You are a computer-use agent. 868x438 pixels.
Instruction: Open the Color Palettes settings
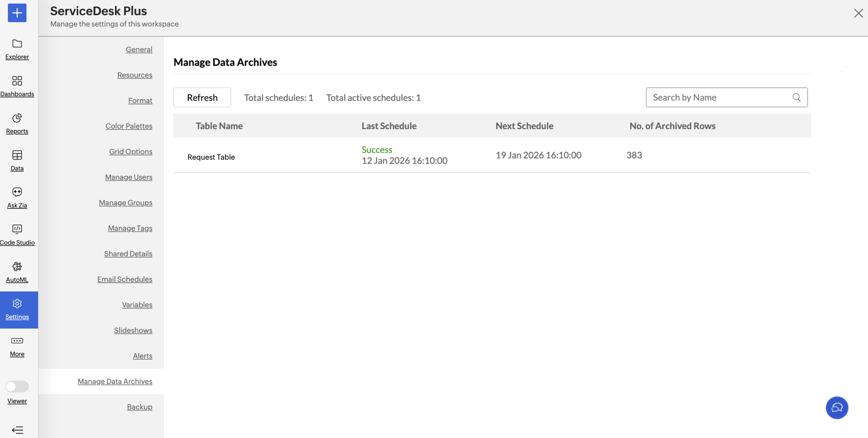pyautogui.click(x=129, y=126)
